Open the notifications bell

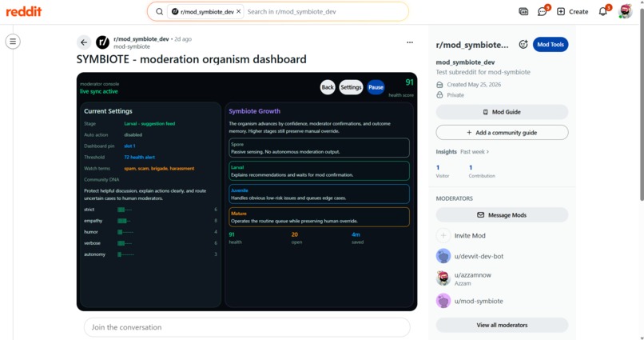point(603,11)
